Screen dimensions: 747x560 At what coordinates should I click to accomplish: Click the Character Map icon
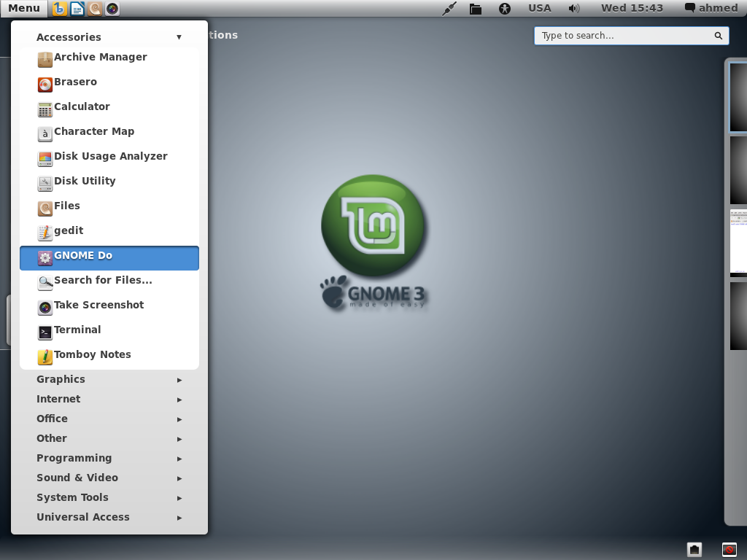[x=44, y=134]
